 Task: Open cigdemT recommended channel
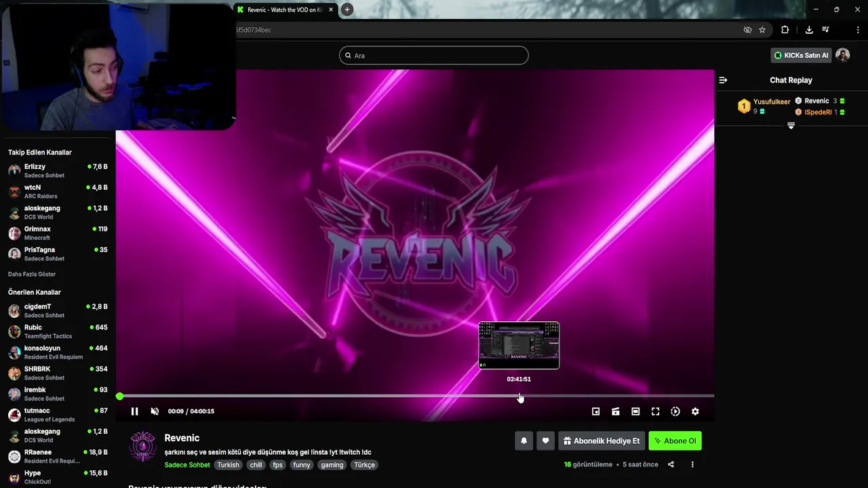(x=58, y=310)
